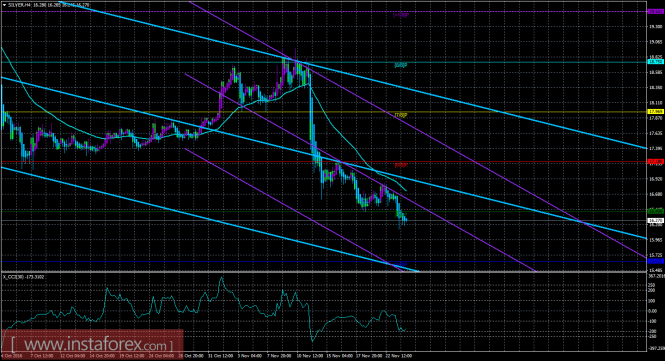Click the green price level tag
665x361 pixels.
tap(655, 211)
